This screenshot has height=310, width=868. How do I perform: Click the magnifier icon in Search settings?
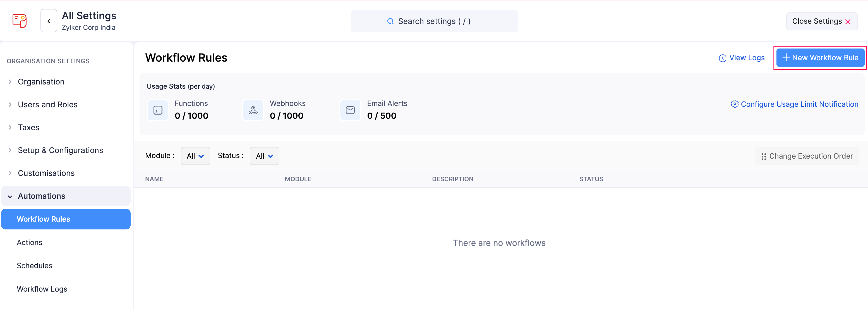390,21
